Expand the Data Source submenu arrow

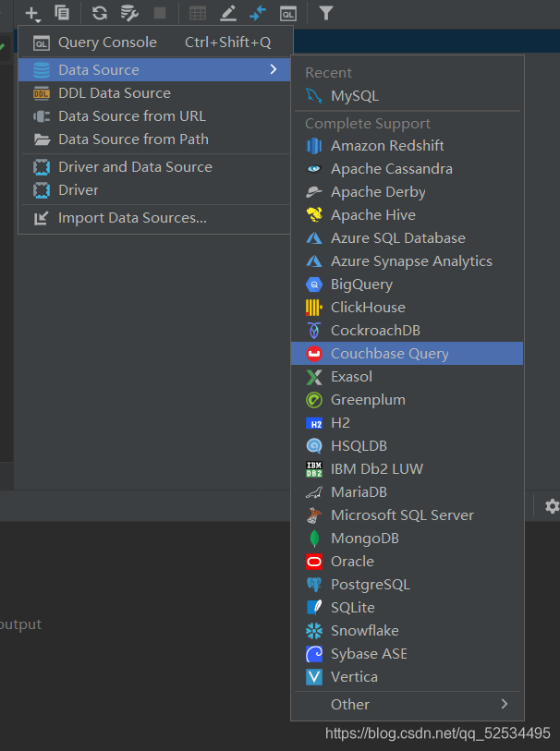273,69
